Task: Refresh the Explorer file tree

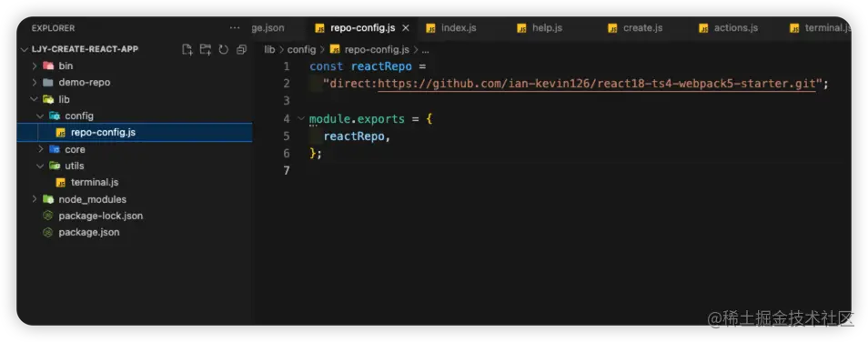Action: coord(223,49)
